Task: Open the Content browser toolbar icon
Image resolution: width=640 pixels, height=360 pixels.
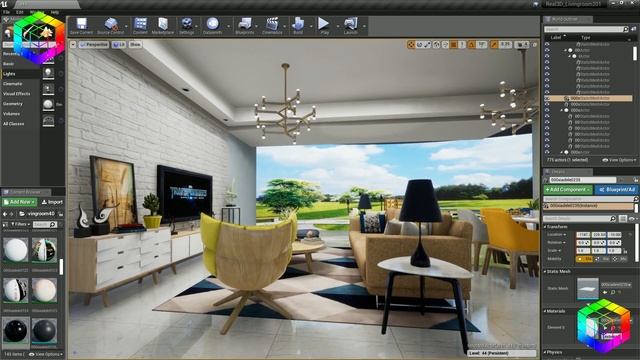Action: pyautogui.click(x=140, y=26)
